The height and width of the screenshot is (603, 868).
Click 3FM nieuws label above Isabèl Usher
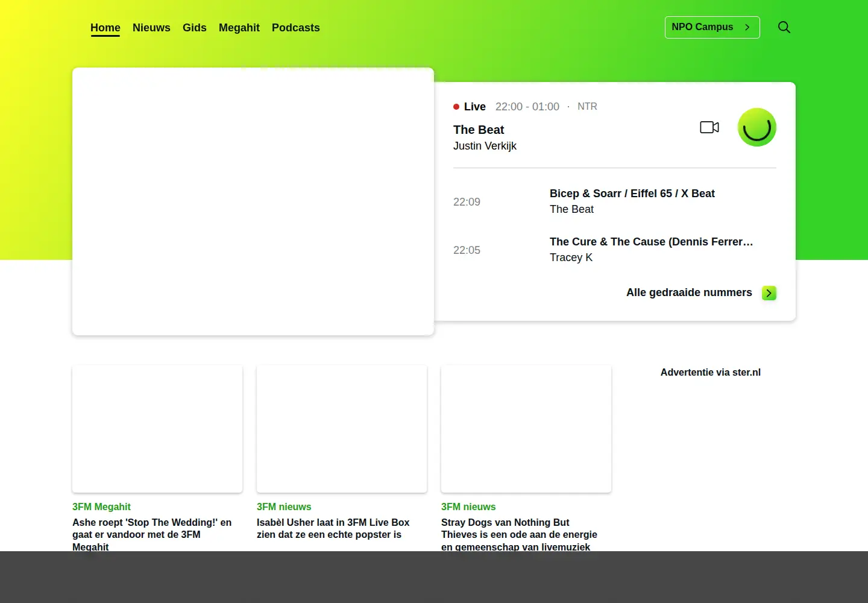click(284, 507)
